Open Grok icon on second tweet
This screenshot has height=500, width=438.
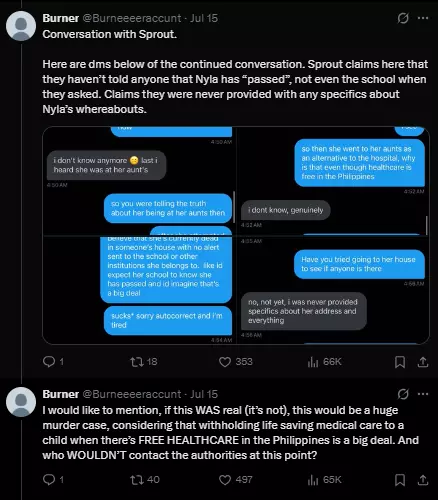point(403,394)
